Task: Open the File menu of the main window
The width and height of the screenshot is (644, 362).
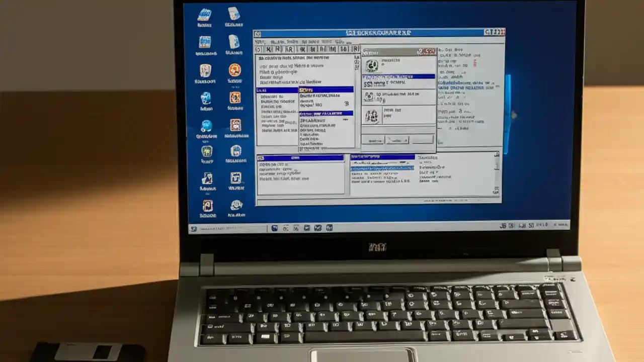Action: (259, 41)
